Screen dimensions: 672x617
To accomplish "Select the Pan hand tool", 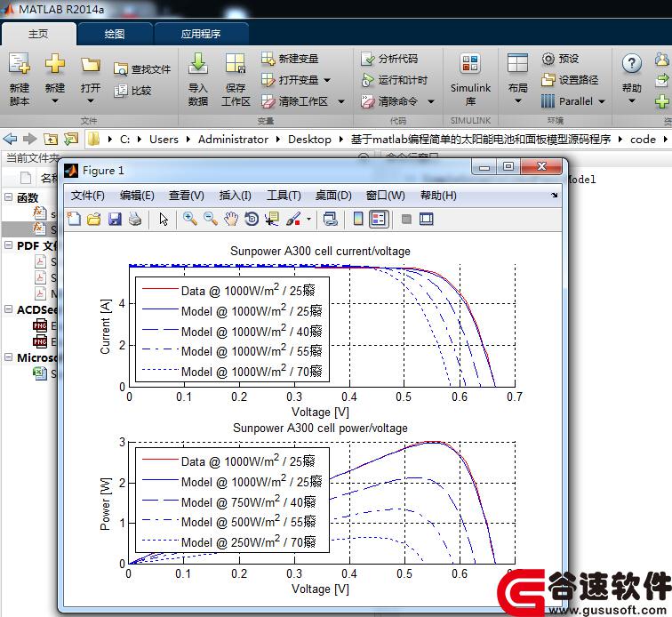I will pos(231,219).
